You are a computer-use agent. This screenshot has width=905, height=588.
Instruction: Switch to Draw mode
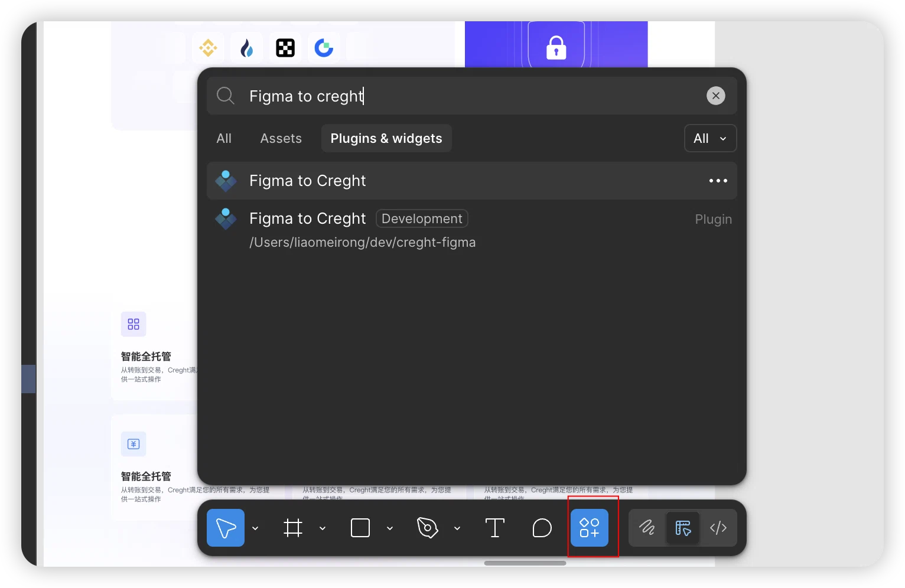coord(647,528)
